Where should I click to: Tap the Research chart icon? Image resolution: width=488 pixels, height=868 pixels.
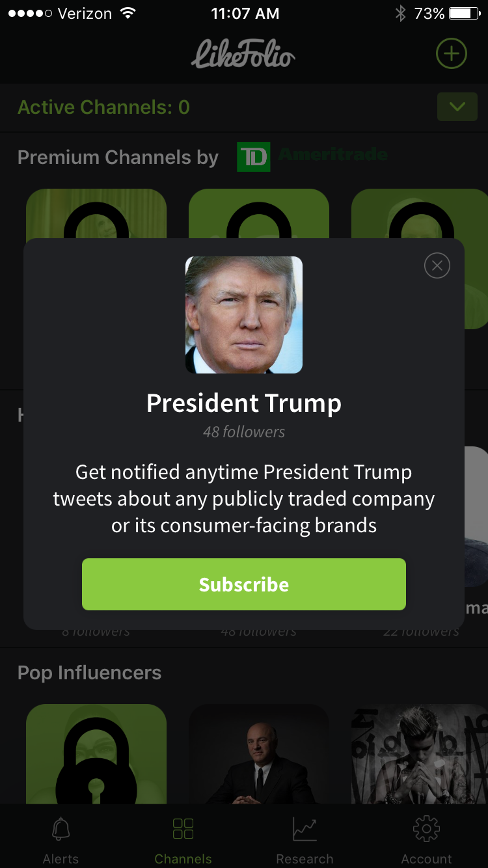305,829
